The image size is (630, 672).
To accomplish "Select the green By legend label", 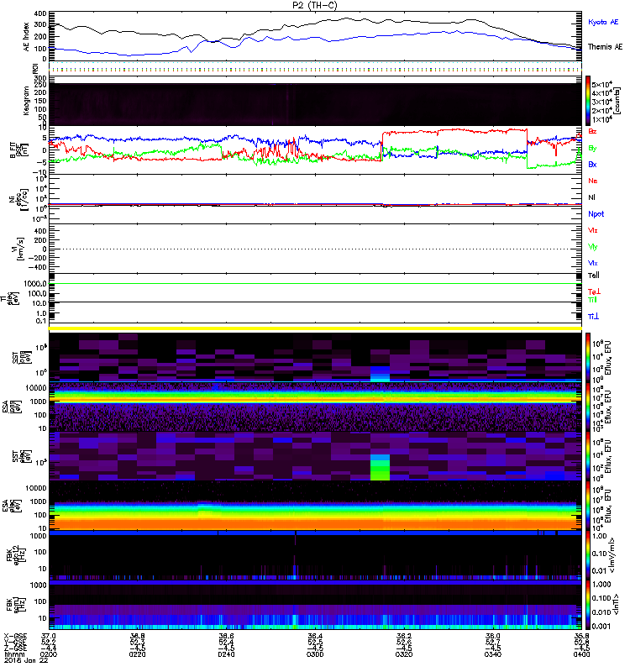I will (x=592, y=149).
